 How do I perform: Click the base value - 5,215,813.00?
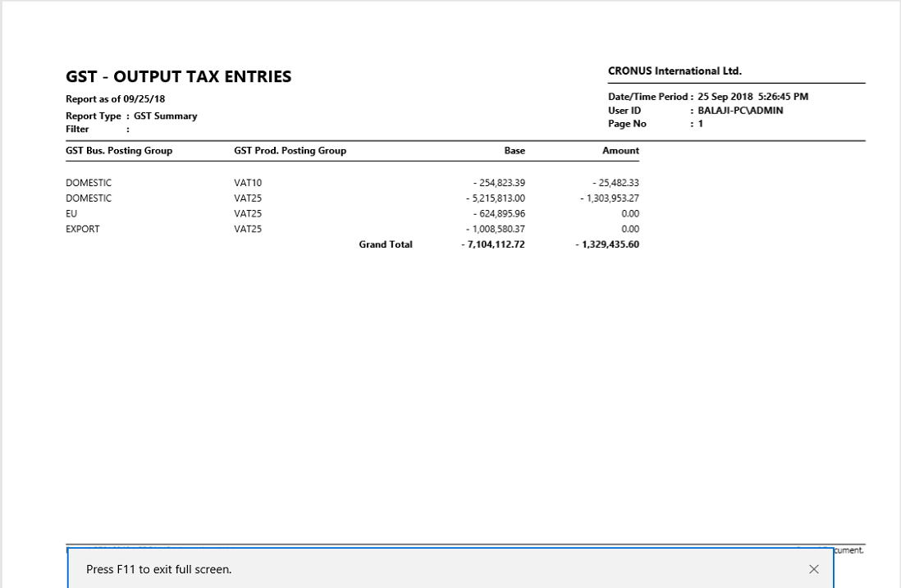[496, 198]
